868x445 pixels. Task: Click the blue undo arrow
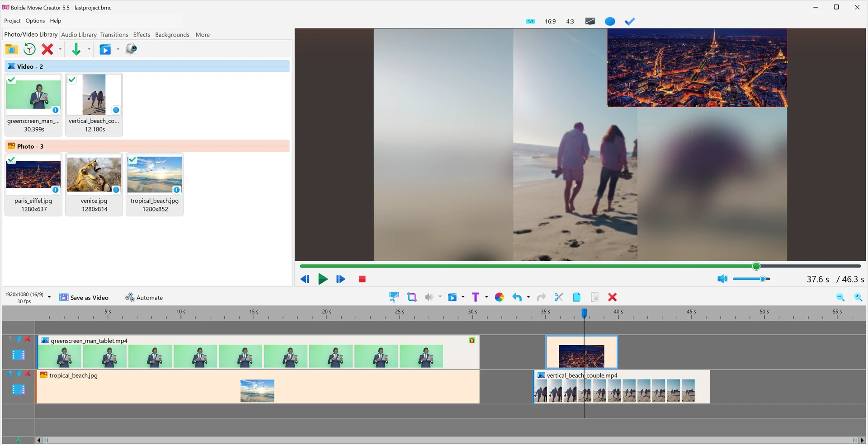coord(517,297)
